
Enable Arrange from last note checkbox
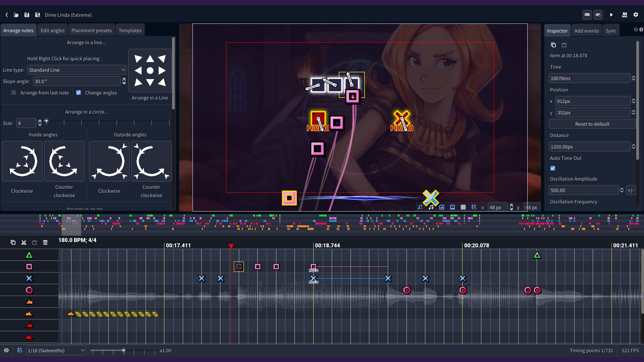click(x=14, y=93)
